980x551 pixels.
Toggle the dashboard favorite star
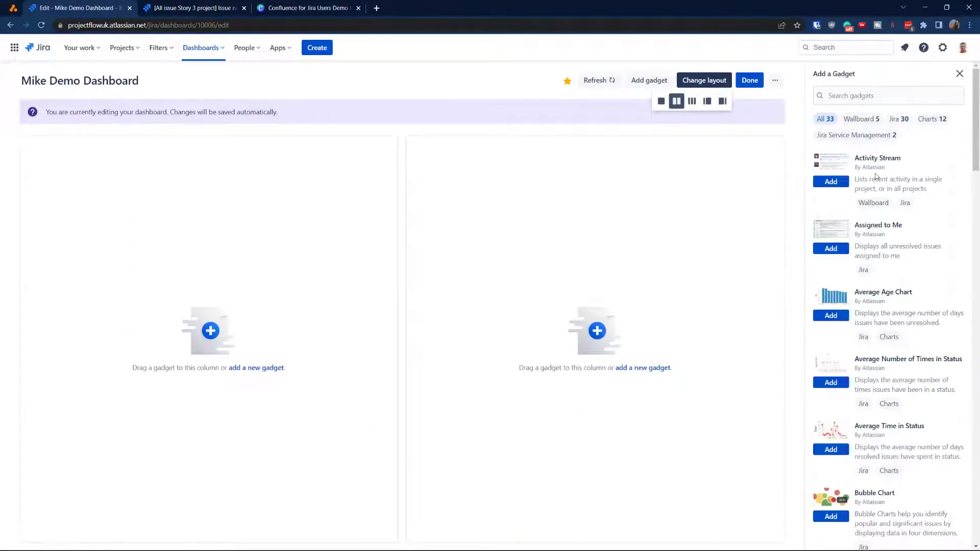point(567,81)
